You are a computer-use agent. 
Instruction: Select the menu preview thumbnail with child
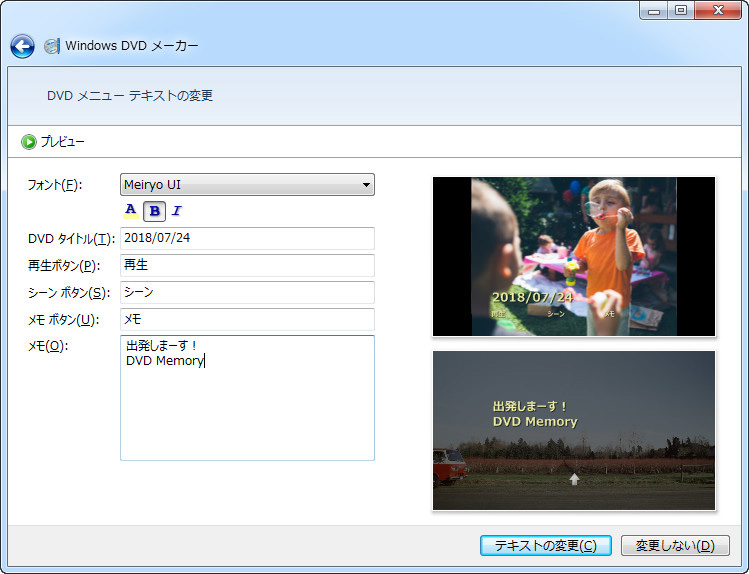(574, 256)
